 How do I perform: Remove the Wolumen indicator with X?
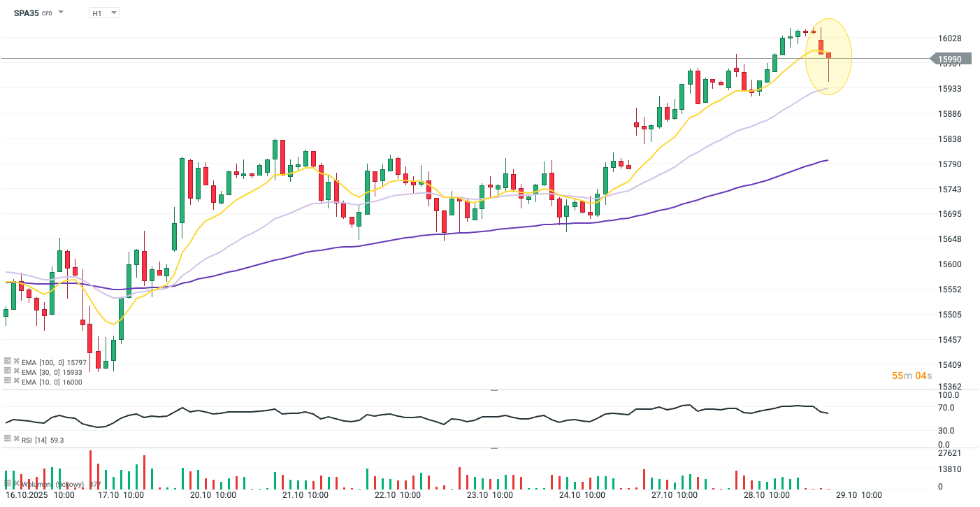click(x=16, y=483)
